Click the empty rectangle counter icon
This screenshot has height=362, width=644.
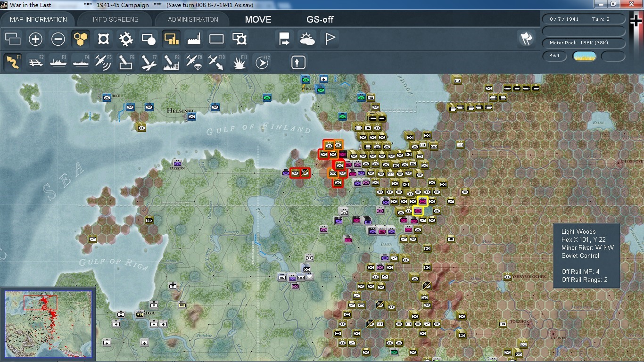tap(216, 39)
